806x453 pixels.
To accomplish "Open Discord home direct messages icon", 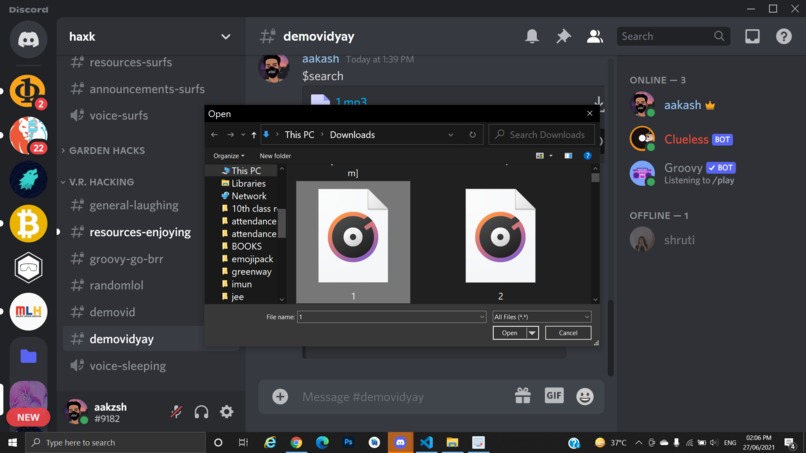I will coord(28,40).
